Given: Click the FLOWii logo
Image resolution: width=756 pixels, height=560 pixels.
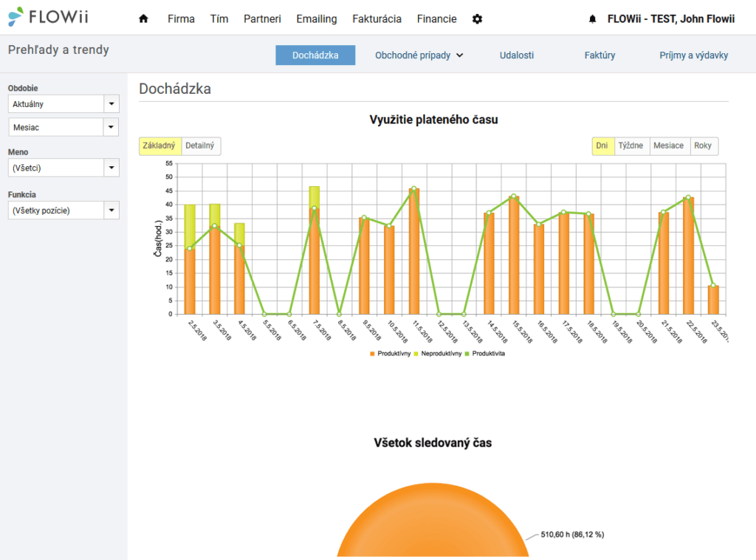Looking at the screenshot, I should (48, 17).
